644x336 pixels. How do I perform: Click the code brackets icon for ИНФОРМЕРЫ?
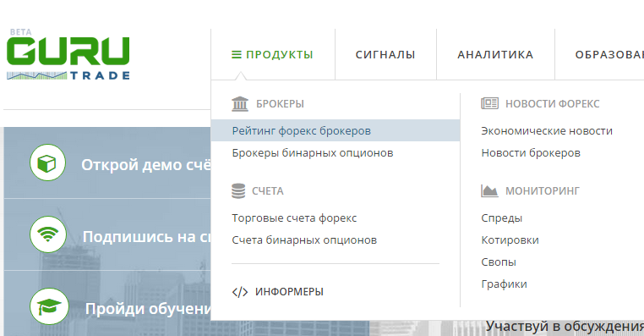pyautogui.click(x=240, y=292)
